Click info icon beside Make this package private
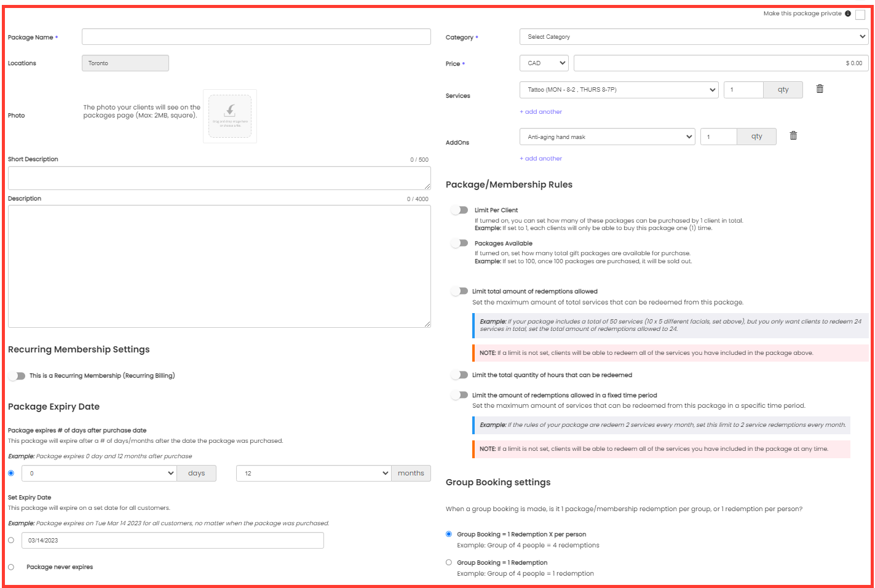Viewport: 875px width, 588px height. tap(848, 14)
